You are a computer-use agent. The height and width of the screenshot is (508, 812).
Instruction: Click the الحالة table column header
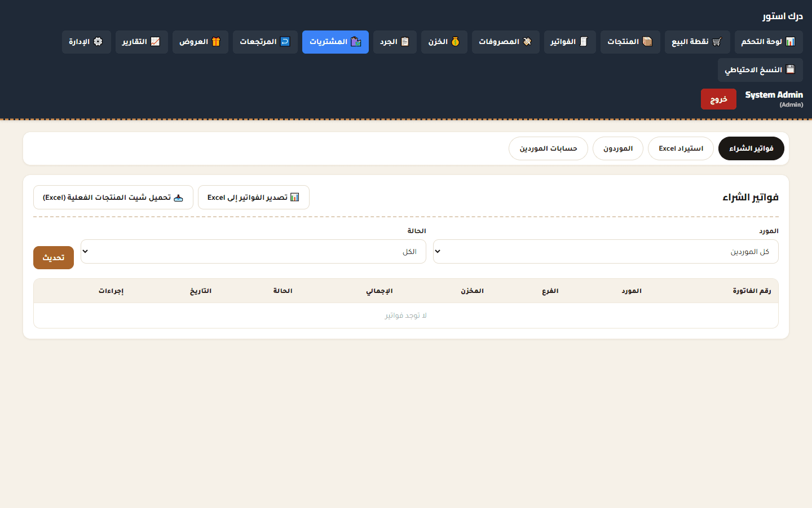tap(283, 291)
